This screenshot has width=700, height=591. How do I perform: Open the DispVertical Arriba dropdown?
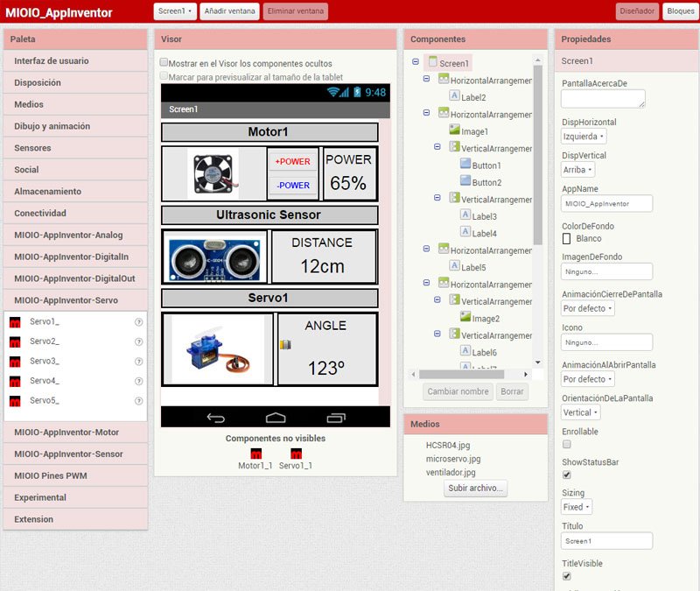tap(577, 170)
